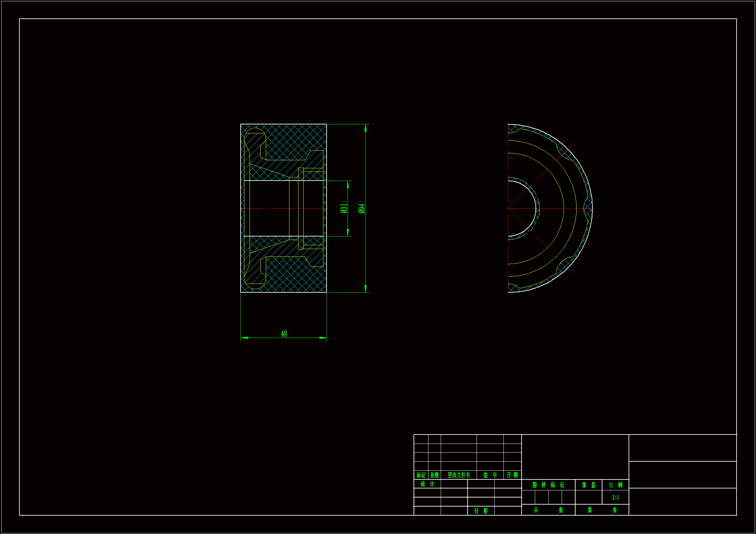The width and height of the screenshot is (756, 534).
Task: Click the 设计 designer label cell
Action: click(x=427, y=484)
